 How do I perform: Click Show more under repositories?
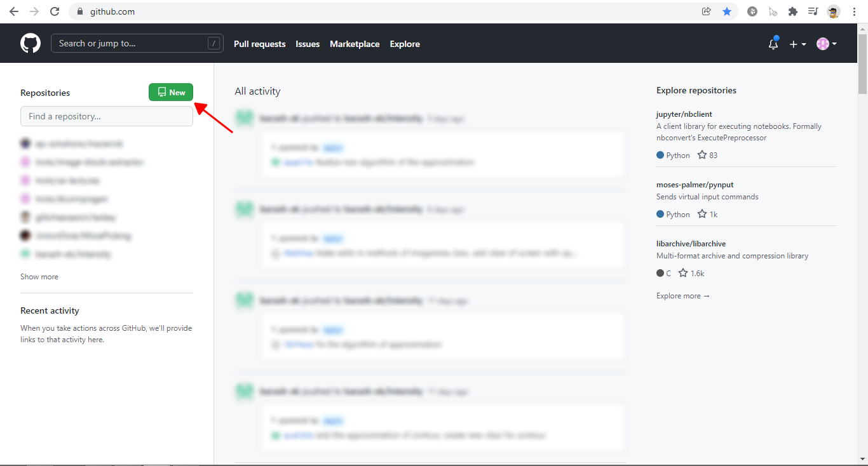tap(39, 277)
